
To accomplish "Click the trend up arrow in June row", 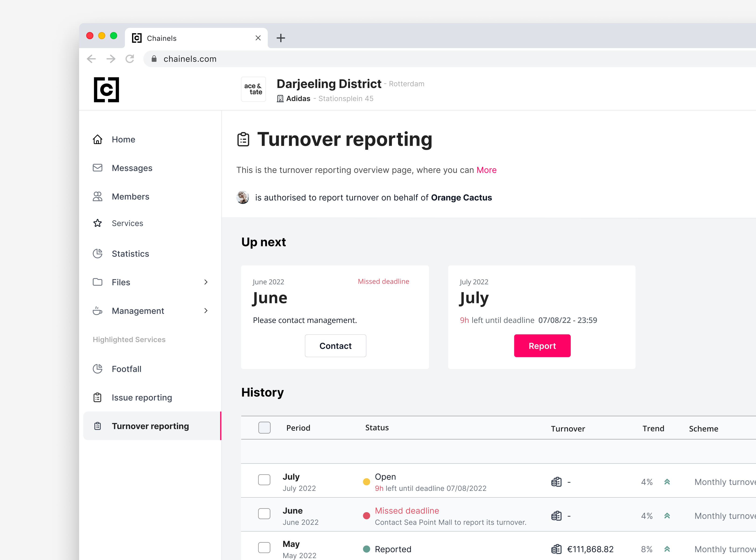I will pyautogui.click(x=667, y=516).
